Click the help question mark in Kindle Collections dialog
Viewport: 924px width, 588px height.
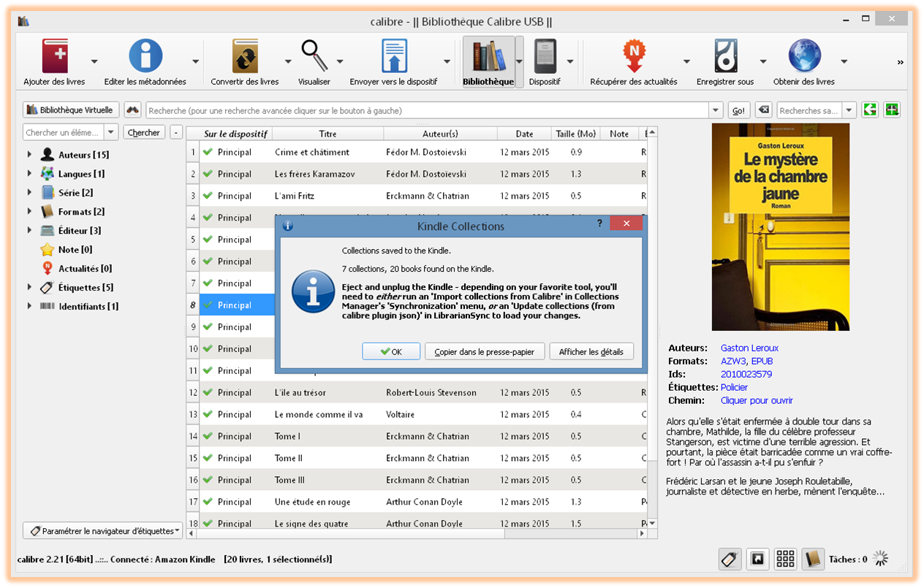599,224
